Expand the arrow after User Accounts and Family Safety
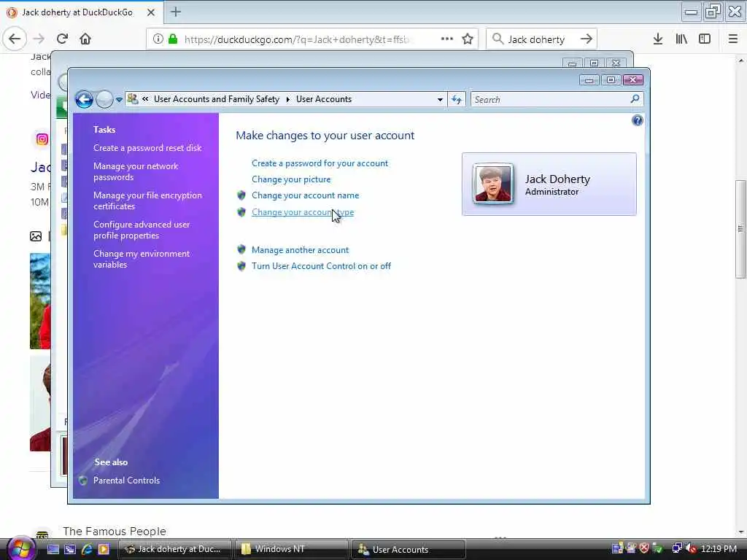747x560 pixels. [287, 99]
